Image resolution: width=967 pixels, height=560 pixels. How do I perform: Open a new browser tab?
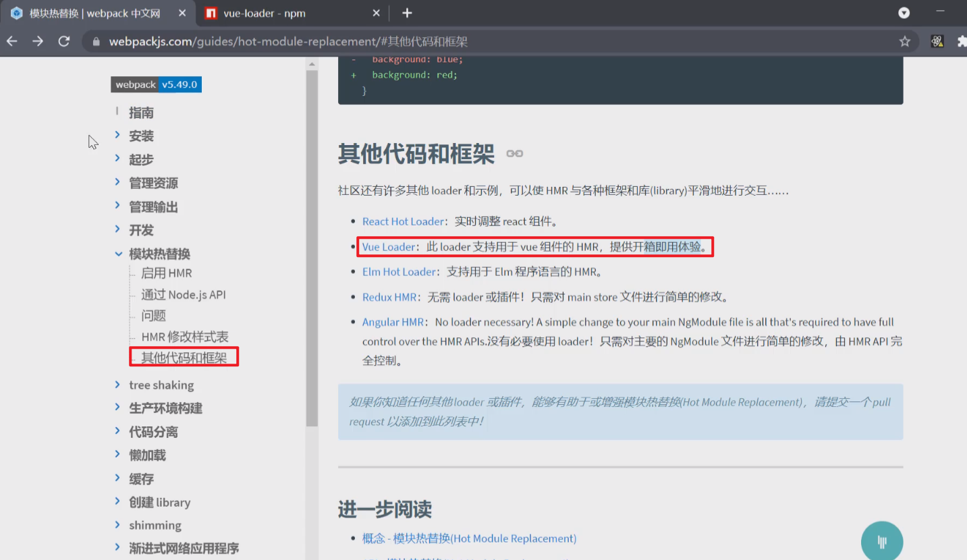(x=407, y=13)
